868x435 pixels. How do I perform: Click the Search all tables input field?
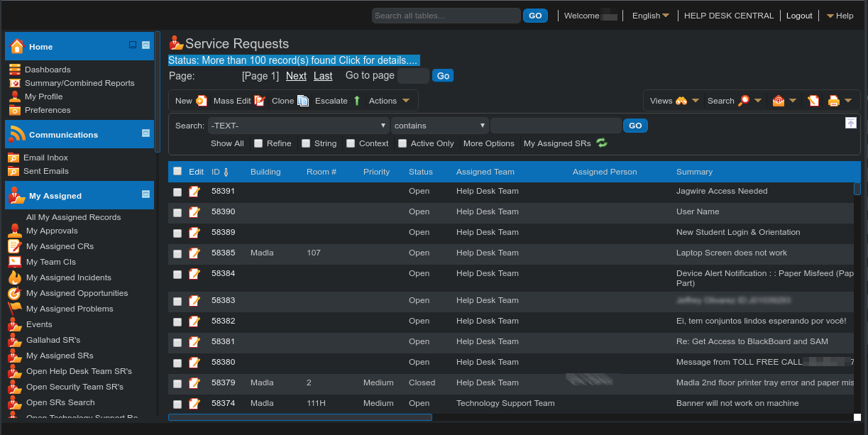[446, 16]
